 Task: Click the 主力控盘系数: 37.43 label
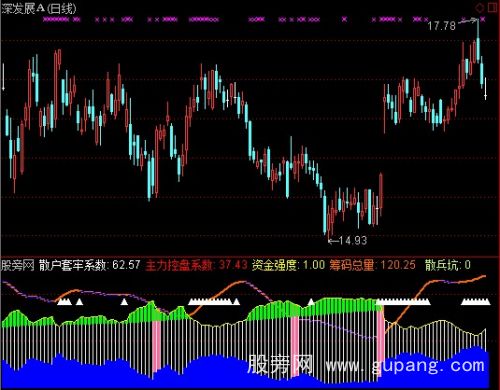(x=197, y=265)
